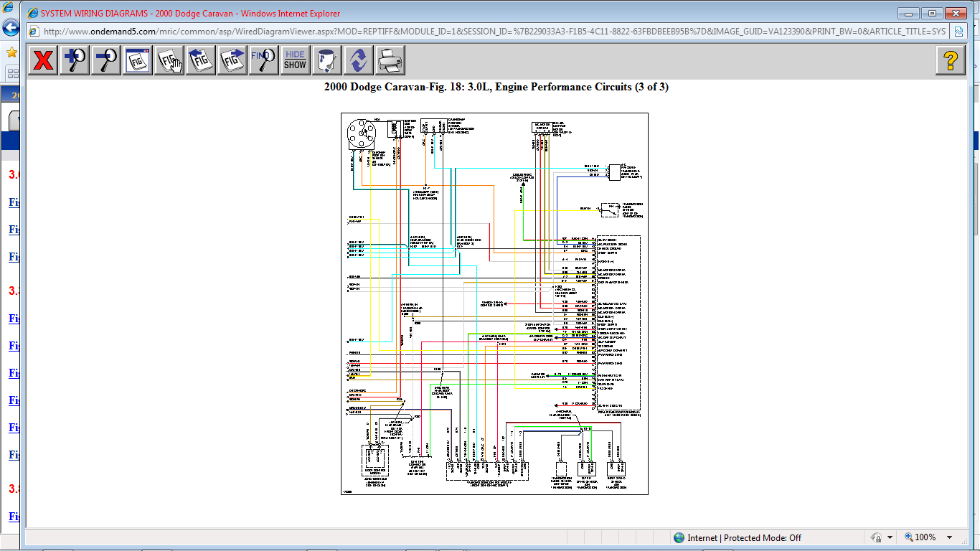Expand the zoom level dropdown arrow

[949, 537]
